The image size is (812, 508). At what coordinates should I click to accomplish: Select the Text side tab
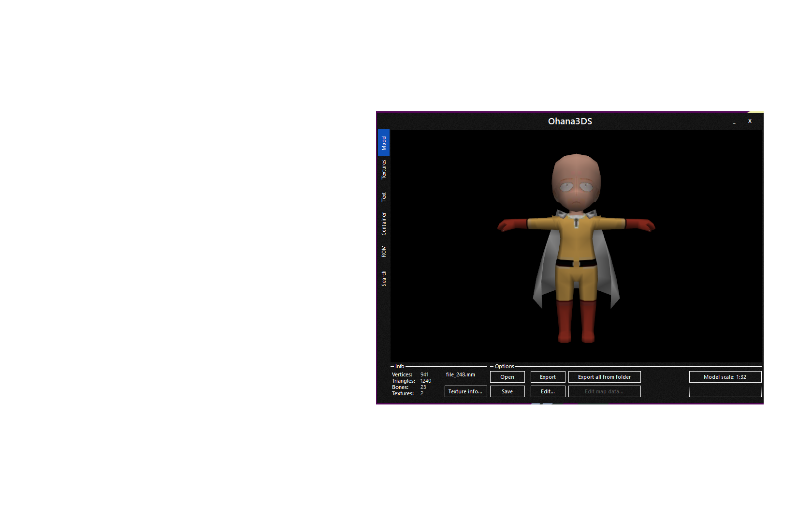384,197
